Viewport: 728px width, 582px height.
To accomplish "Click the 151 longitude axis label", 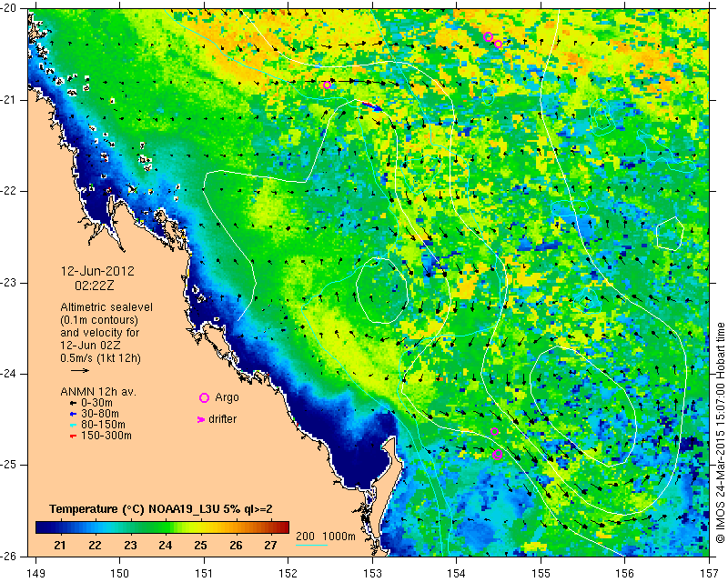I will (x=204, y=574).
